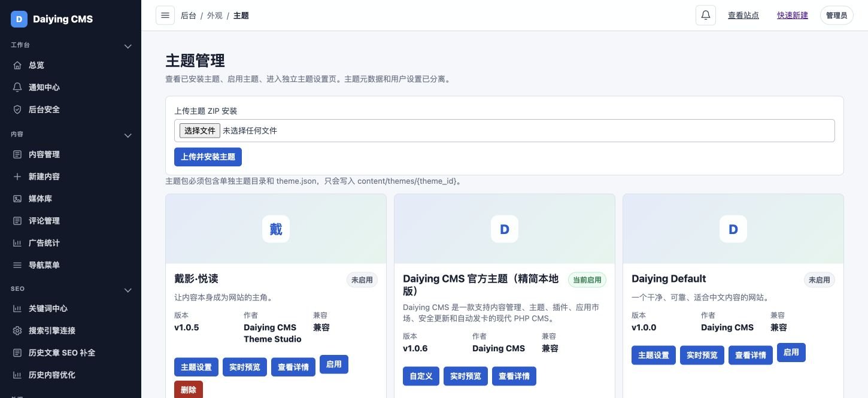
Task: Click 查看详情 for Daiying Default
Action: point(751,356)
